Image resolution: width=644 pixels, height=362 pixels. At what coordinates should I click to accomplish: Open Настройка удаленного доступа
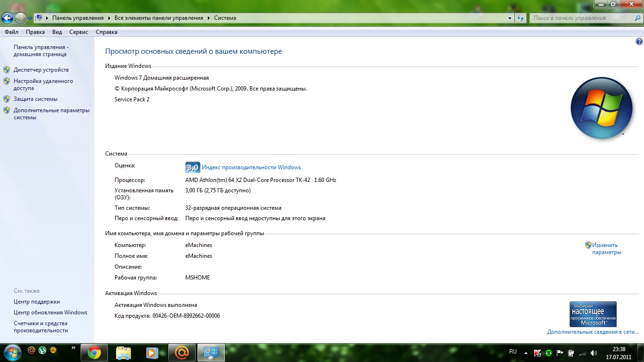point(43,84)
